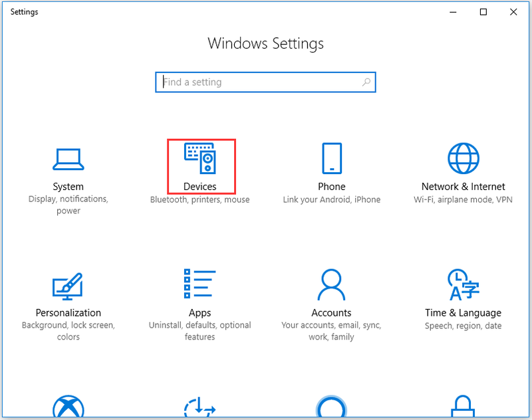Viewport: 532px width, 420px height.
Task: Click "Bluetooth, printers, mouse" description
Action: 200,199
